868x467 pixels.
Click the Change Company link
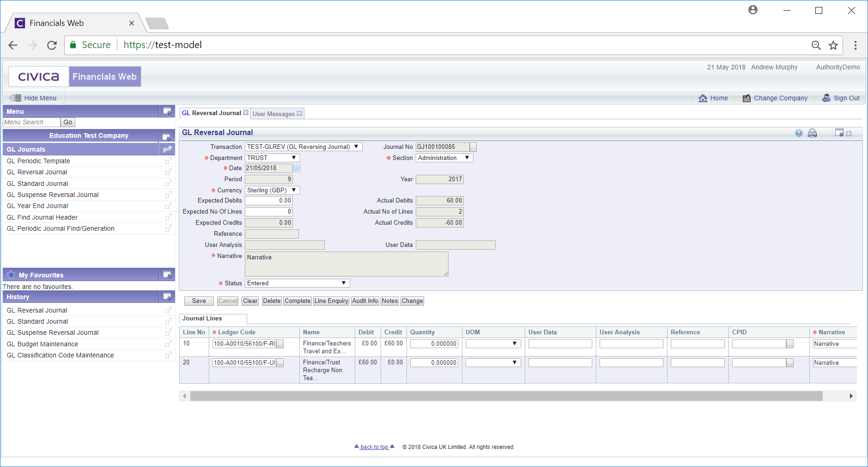[775, 98]
